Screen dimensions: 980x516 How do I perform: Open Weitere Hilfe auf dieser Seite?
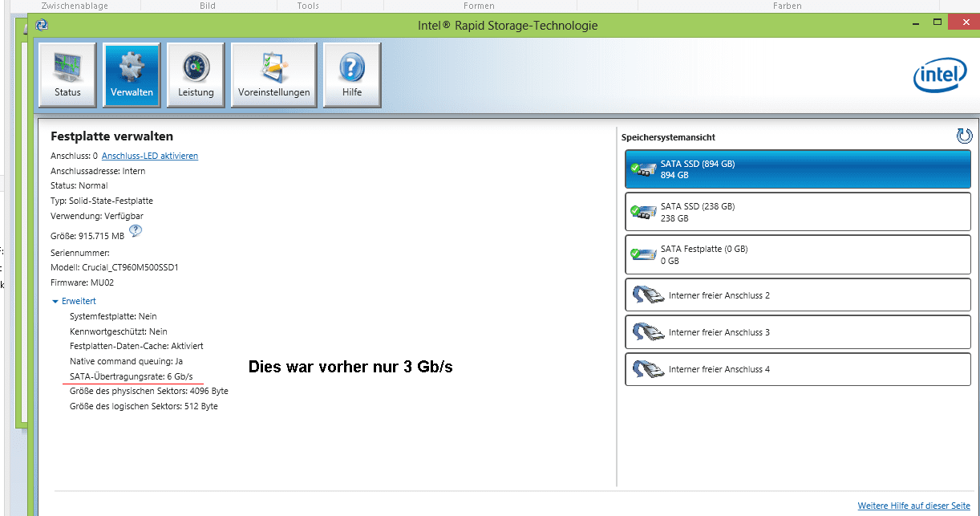pos(914,506)
